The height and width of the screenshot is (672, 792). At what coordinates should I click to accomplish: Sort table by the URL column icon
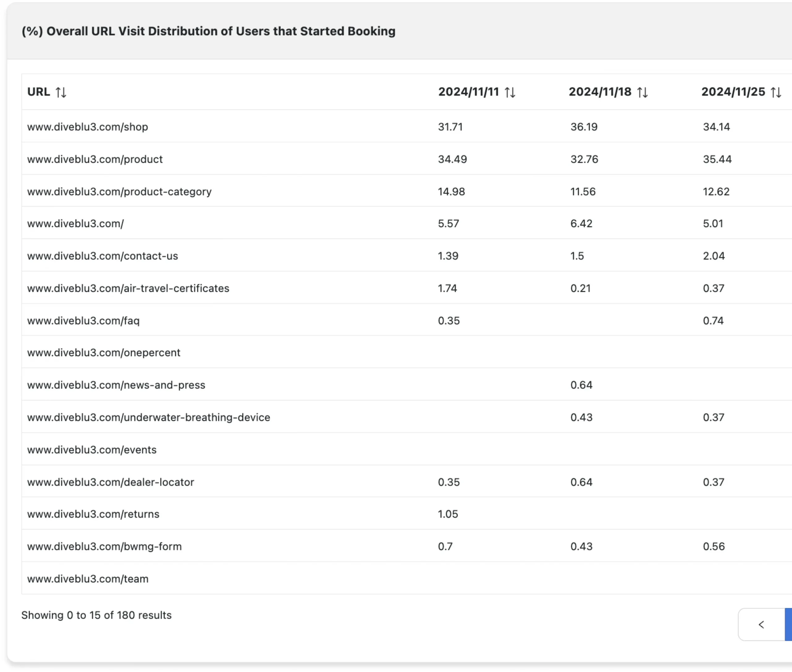(61, 92)
